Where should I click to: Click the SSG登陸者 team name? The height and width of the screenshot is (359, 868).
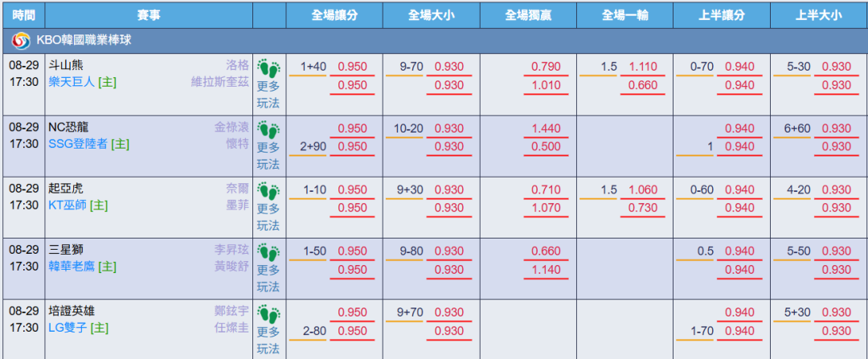[77, 144]
